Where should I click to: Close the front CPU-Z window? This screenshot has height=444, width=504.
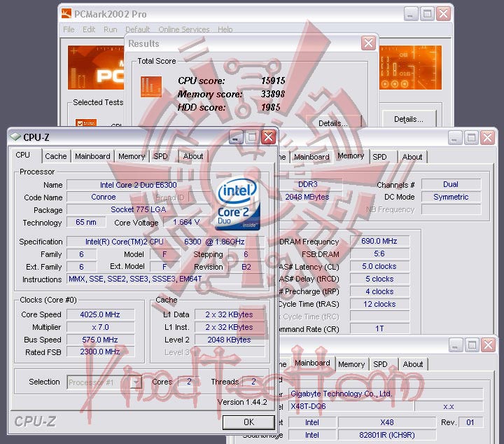[x=268, y=137]
